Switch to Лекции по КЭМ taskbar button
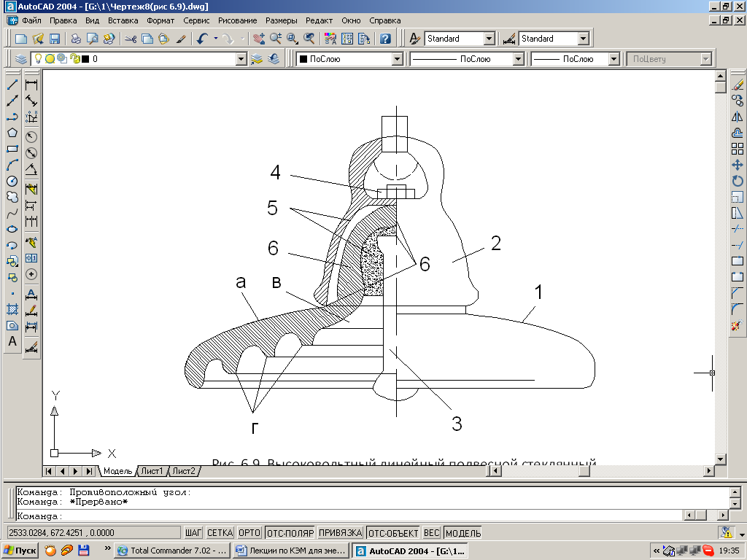Image resolution: width=747 pixels, height=560 pixels. (292, 551)
